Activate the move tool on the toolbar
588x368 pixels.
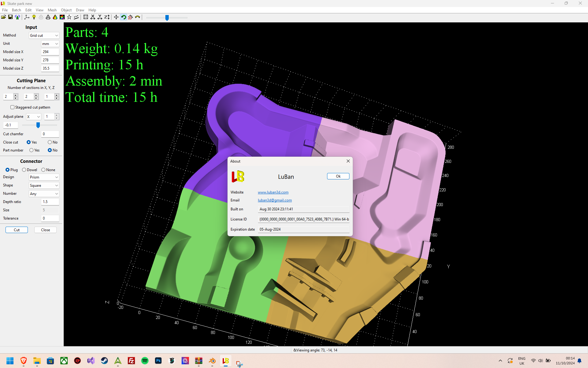[116, 17]
